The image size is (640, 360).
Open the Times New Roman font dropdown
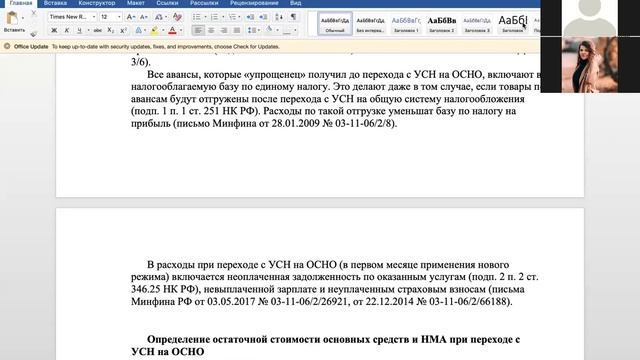click(x=94, y=17)
